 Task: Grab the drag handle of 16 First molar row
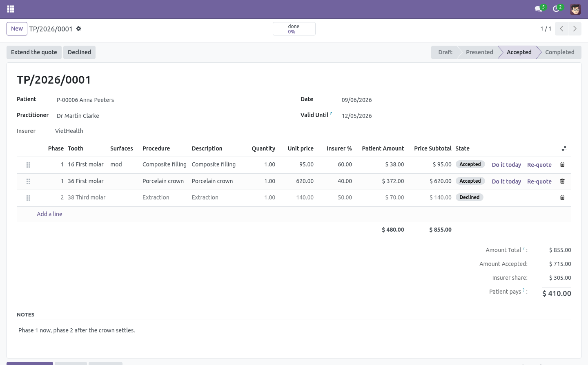click(x=28, y=165)
